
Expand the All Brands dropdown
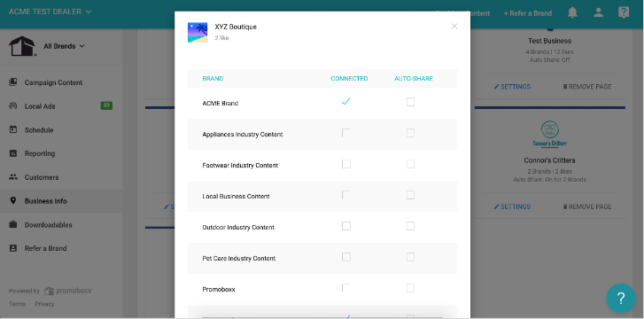[64, 46]
